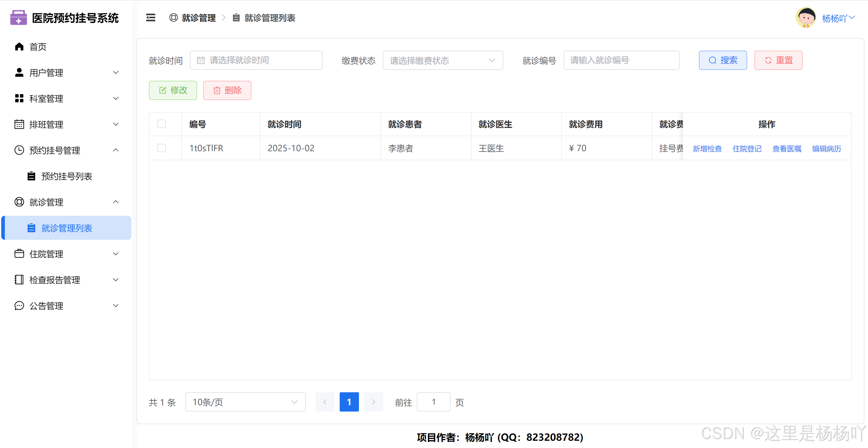
Task: Open 检查报告管理 in the sidebar
Action: 55,280
